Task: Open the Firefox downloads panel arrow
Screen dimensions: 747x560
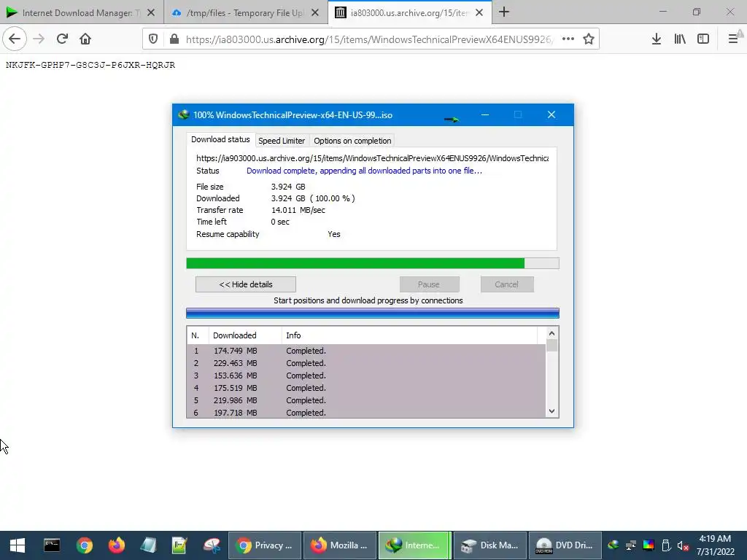Action: [x=657, y=39]
